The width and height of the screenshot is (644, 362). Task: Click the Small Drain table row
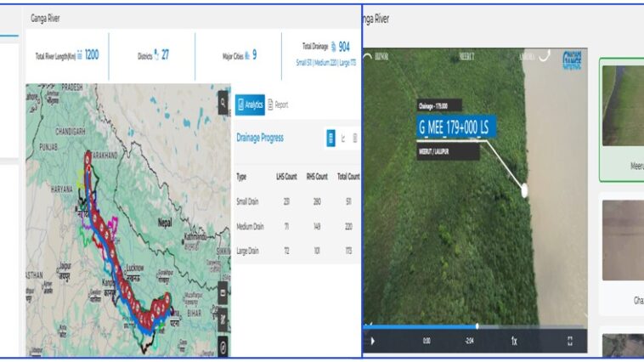coord(296,202)
